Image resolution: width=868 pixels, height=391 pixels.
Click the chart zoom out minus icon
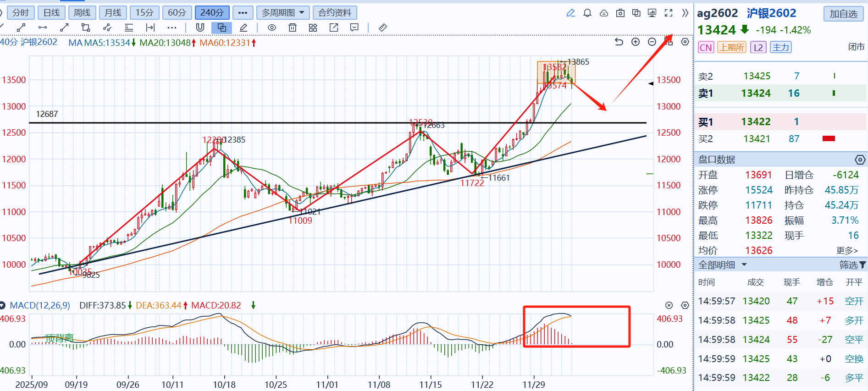[652, 42]
